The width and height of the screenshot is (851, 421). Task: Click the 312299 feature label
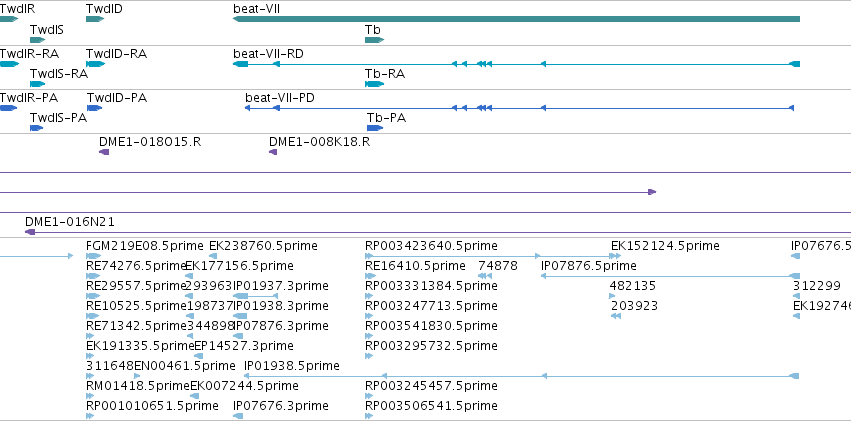(817, 286)
